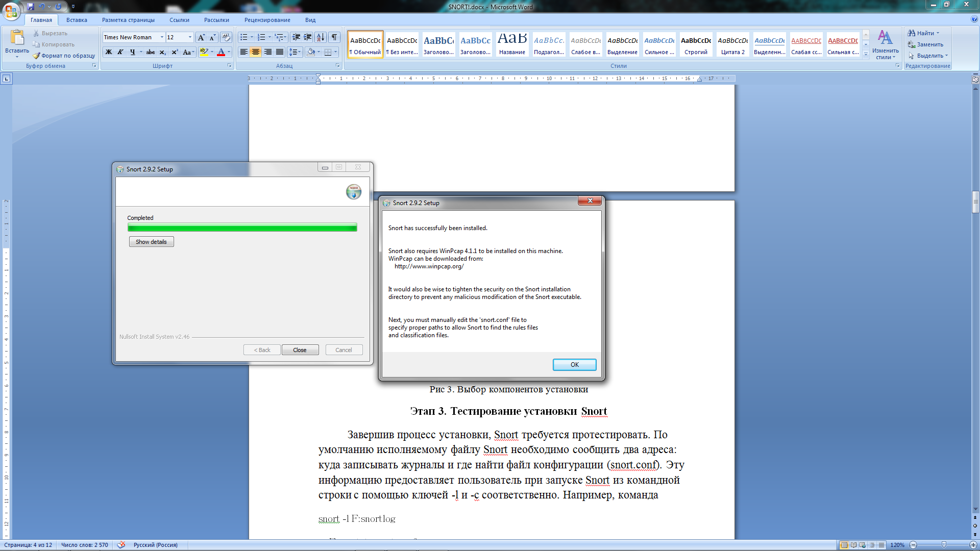The height and width of the screenshot is (551, 980).
Task: Increase font size with Grow Font
Action: click(x=201, y=37)
